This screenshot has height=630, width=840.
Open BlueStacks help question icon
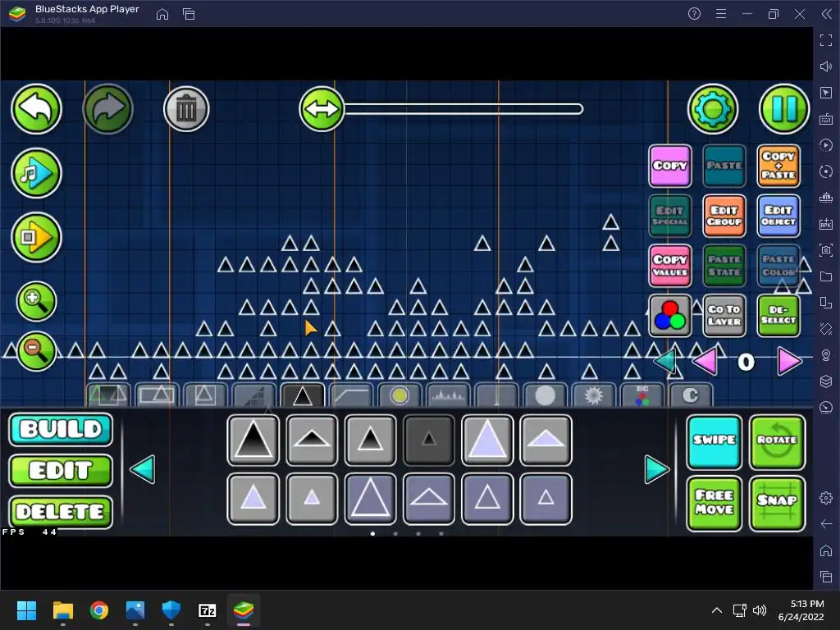694,14
